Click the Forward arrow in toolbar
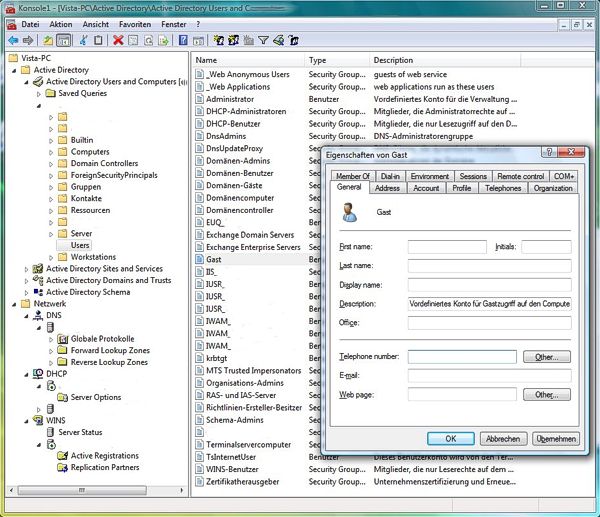Viewport: 600px width, 517px height. tap(28, 40)
